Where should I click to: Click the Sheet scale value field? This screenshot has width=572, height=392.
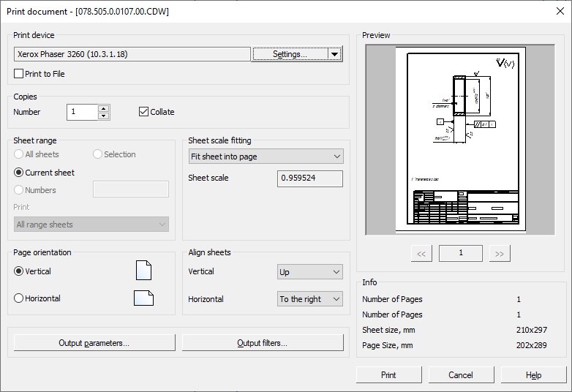point(310,178)
